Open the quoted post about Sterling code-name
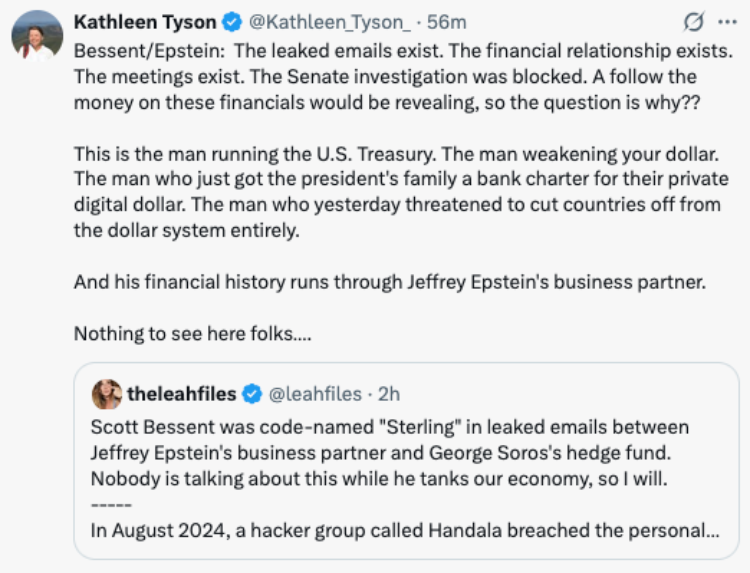Image resolution: width=750 pixels, height=573 pixels. (x=407, y=461)
